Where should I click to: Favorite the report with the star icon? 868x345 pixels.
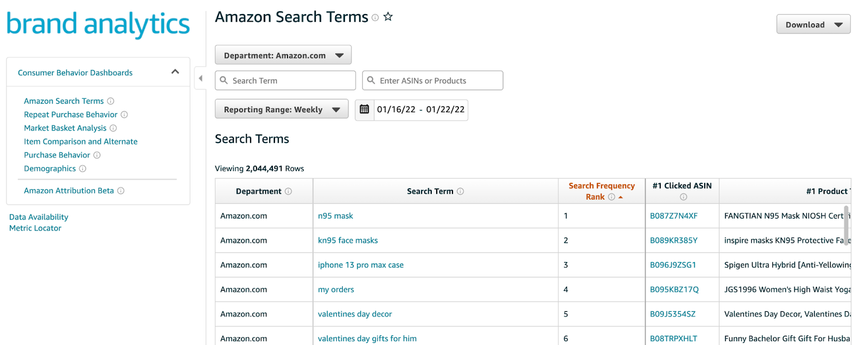[x=388, y=17]
